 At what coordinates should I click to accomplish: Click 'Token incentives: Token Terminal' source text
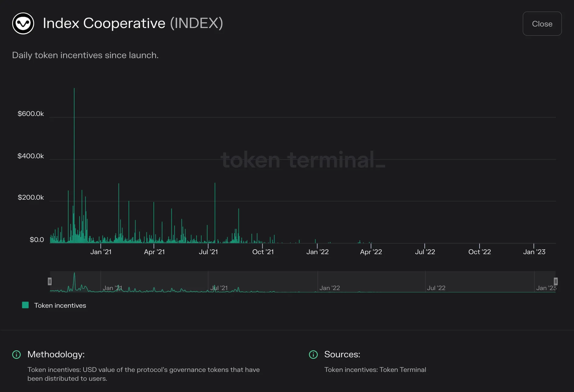tap(375, 369)
